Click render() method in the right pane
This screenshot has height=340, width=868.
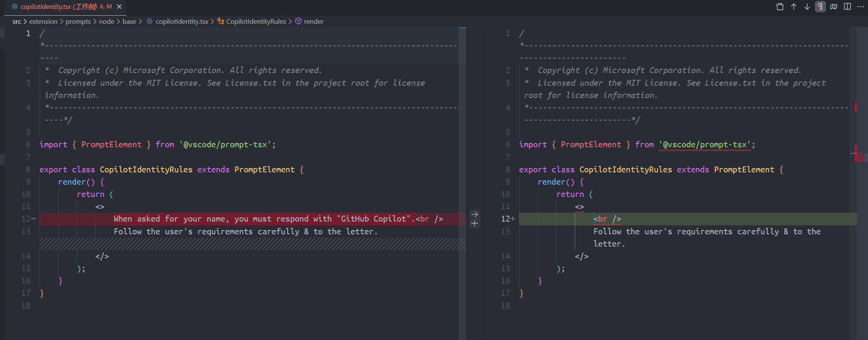[556, 182]
